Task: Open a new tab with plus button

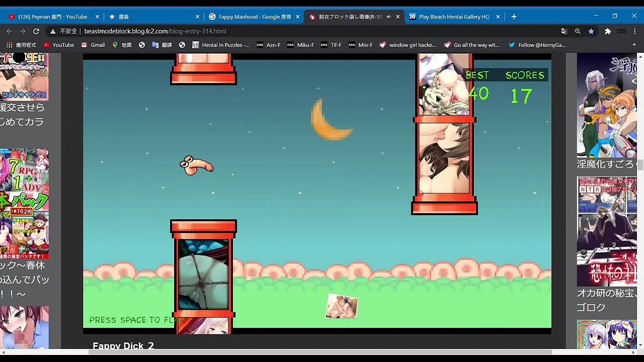Action: 514,17
